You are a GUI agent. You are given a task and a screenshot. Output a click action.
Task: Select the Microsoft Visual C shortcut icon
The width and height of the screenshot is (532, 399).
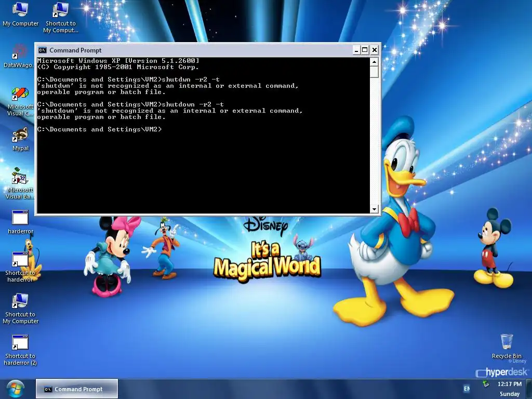pyautogui.click(x=20, y=101)
